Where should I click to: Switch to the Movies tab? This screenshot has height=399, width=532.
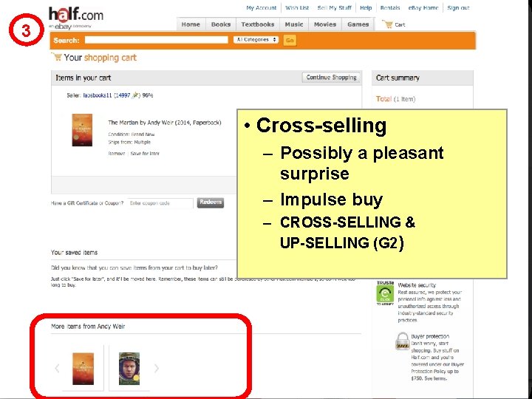pyautogui.click(x=325, y=24)
